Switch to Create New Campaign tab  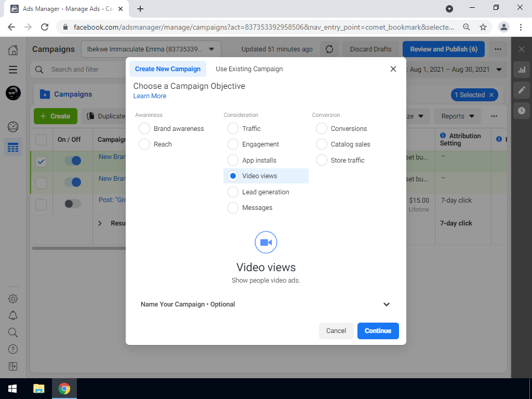click(x=168, y=69)
